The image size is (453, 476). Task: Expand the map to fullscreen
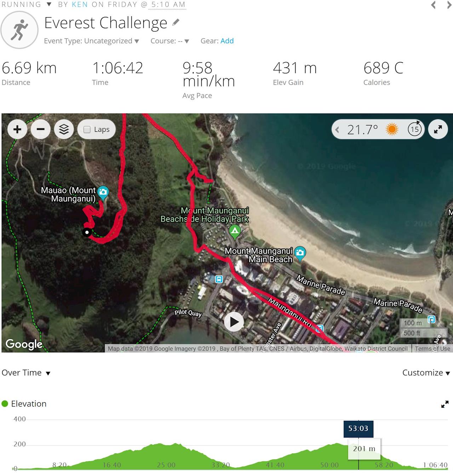click(x=438, y=129)
